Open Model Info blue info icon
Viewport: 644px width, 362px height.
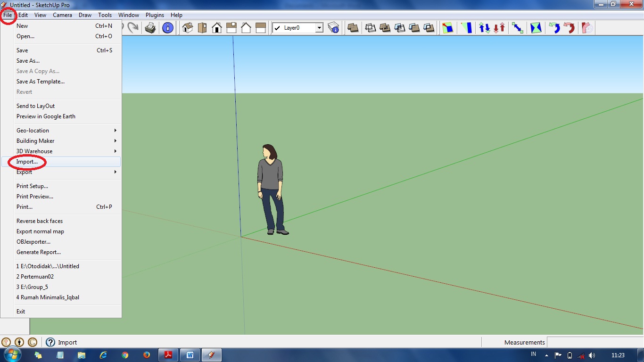pos(168,28)
